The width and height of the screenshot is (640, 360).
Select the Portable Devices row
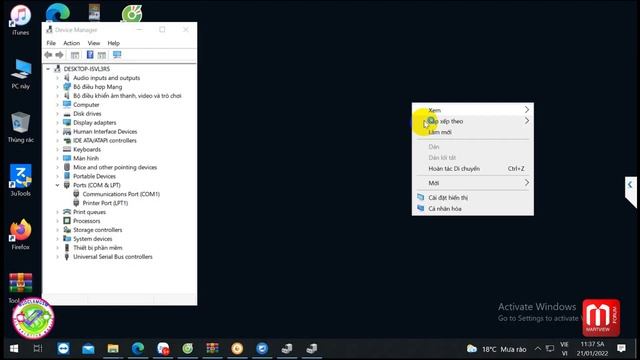[x=90, y=176]
